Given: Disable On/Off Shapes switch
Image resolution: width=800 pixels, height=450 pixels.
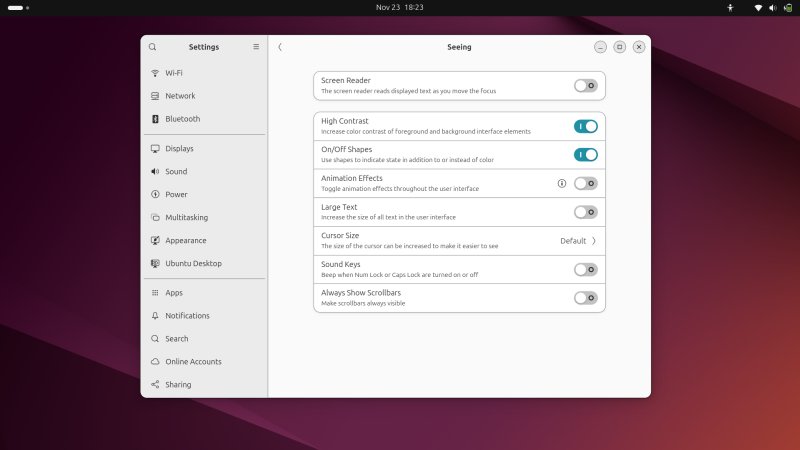Looking at the screenshot, I should point(586,155).
